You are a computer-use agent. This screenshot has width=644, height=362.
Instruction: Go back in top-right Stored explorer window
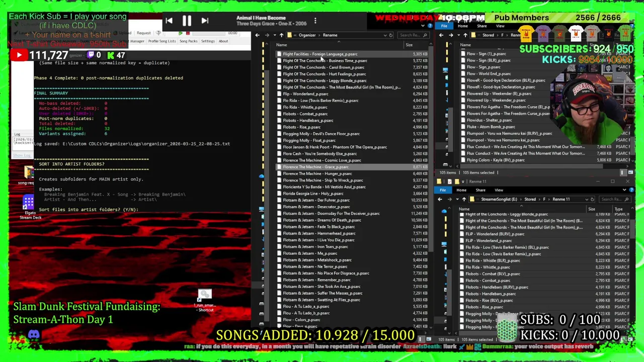[441, 35]
